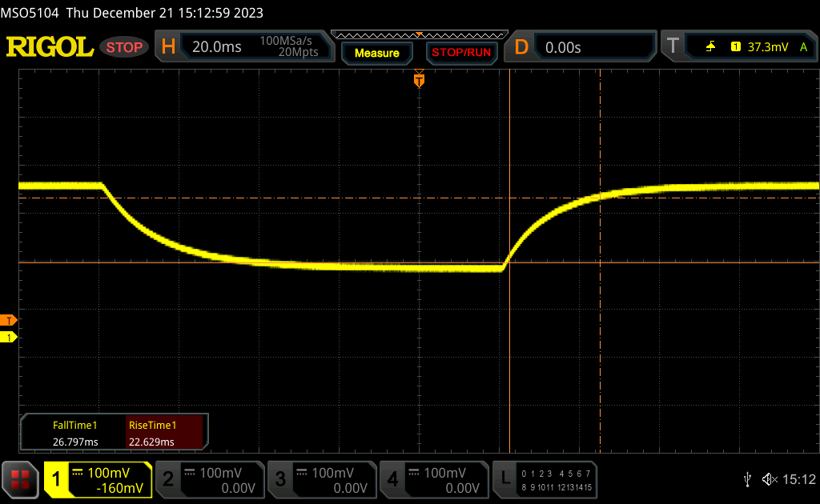Click channel 4 100mV scale readout
Viewport: 820px width, 504px height.
445,473
